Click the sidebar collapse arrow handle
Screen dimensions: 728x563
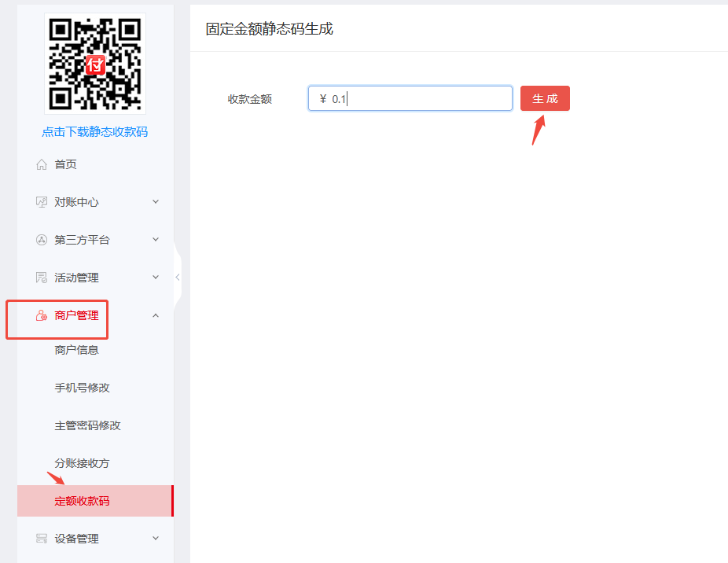coord(178,278)
